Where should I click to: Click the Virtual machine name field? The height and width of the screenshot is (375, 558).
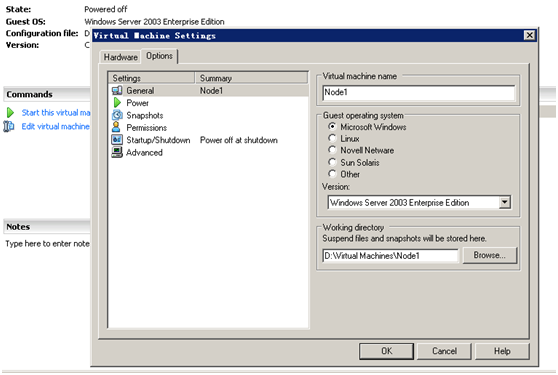pos(418,93)
